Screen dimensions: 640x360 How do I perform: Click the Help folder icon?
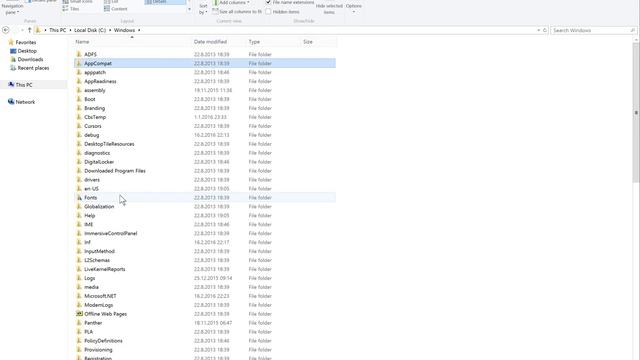tap(79, 215)
